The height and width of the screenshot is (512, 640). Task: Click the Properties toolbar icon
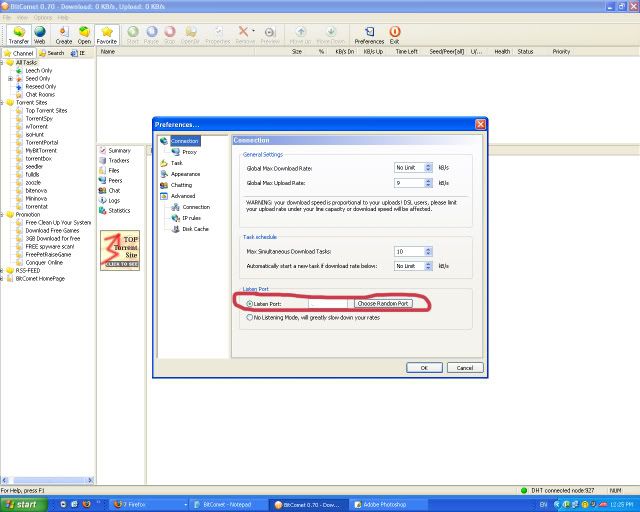click(218, 35)
